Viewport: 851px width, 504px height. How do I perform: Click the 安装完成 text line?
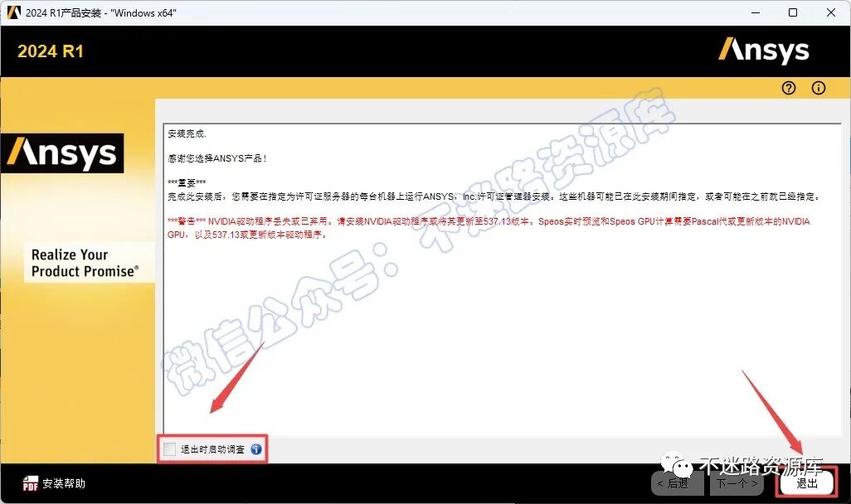click(x=187, y=133)
